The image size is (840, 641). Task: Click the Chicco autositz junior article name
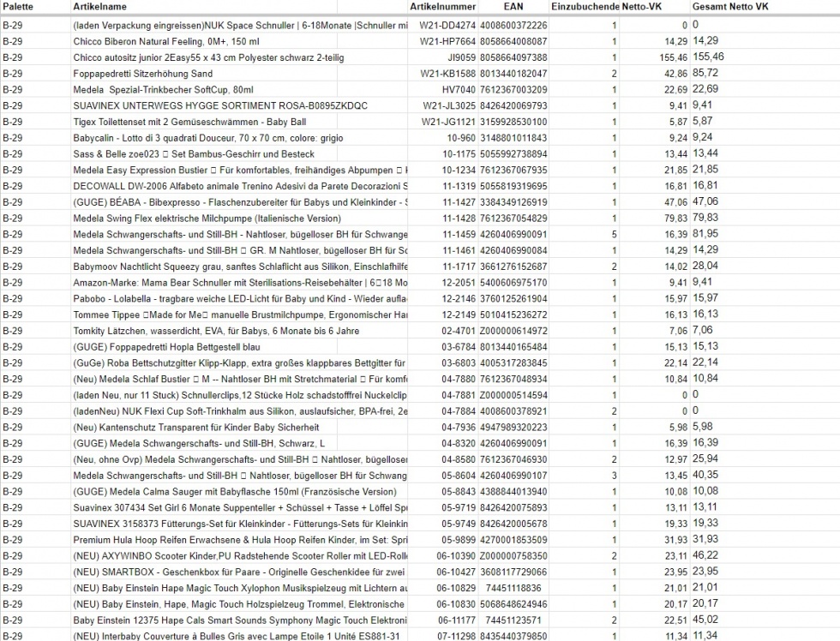(208, 57)
